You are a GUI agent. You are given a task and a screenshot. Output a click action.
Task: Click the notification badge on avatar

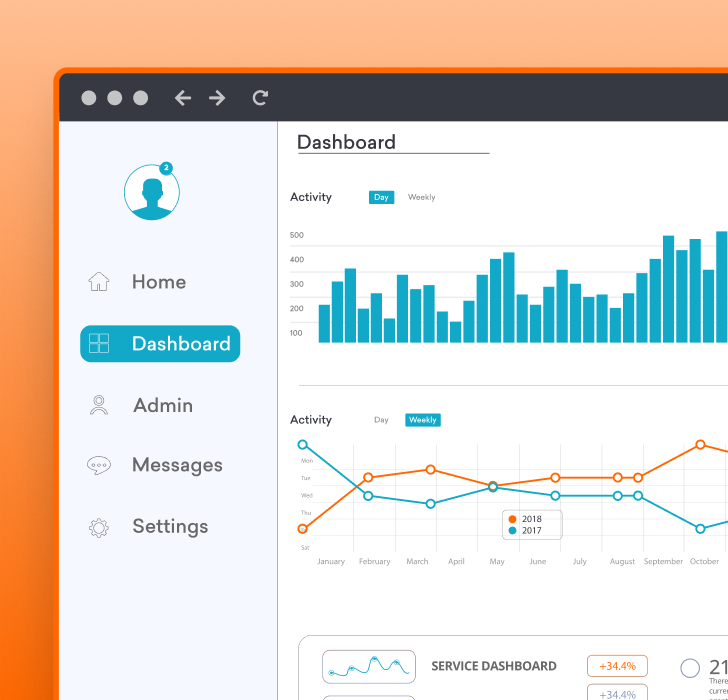(166, 168)
